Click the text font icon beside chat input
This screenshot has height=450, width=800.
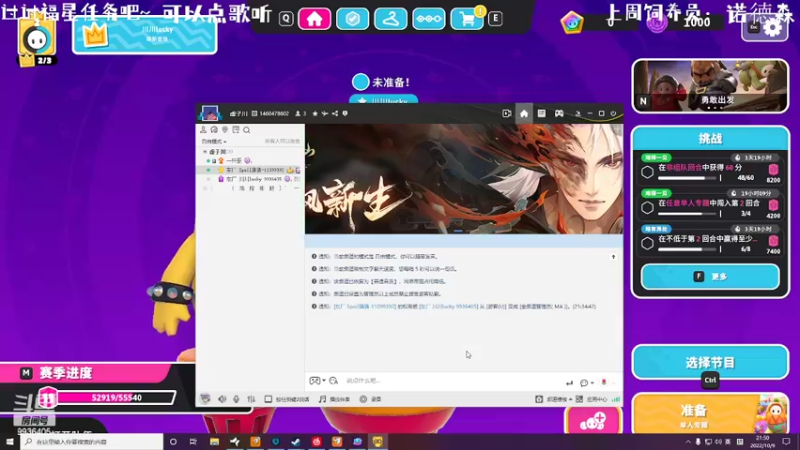334,381
